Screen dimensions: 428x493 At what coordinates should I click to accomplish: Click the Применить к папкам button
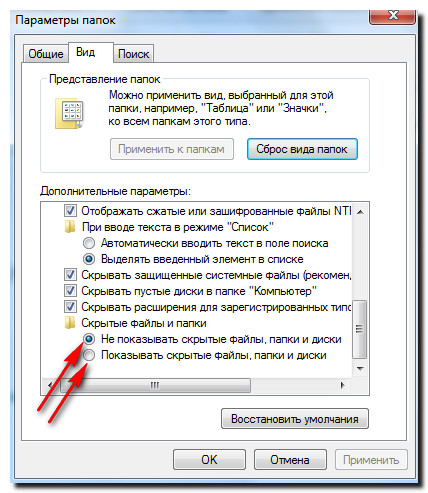point(172,149)
